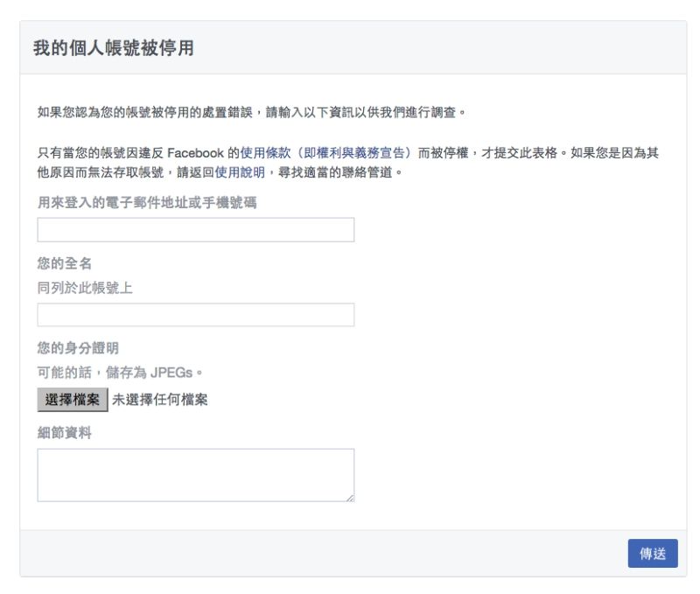Click the 您的全名 field label
The width and height of the screenshot is (700, 594).
click(65, 263)
